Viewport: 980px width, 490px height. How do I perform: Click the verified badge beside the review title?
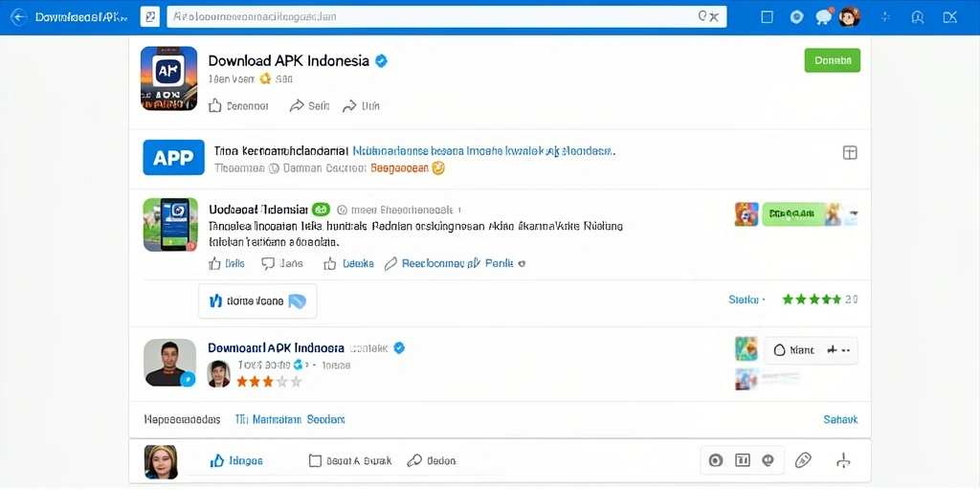399,347
